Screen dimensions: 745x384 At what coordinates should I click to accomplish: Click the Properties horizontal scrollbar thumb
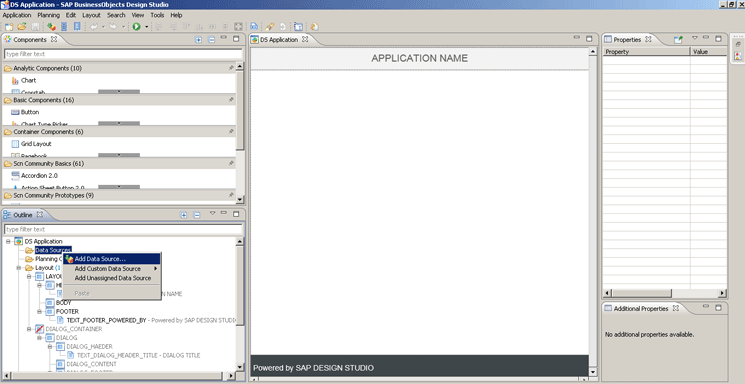(641, 293)
